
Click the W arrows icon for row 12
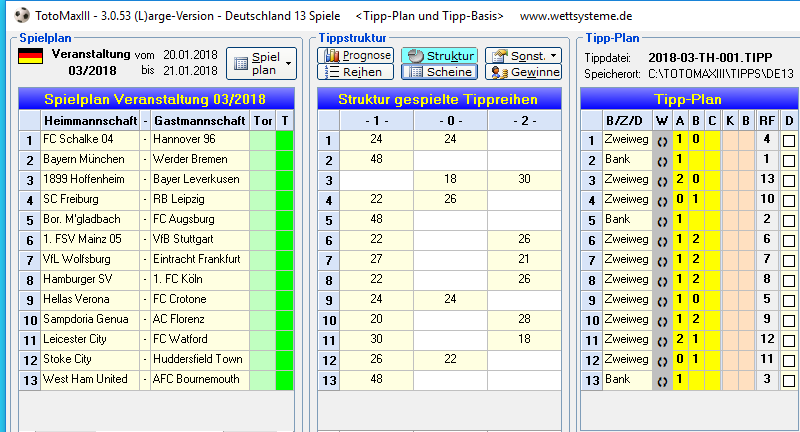click(x=662, y=360)
